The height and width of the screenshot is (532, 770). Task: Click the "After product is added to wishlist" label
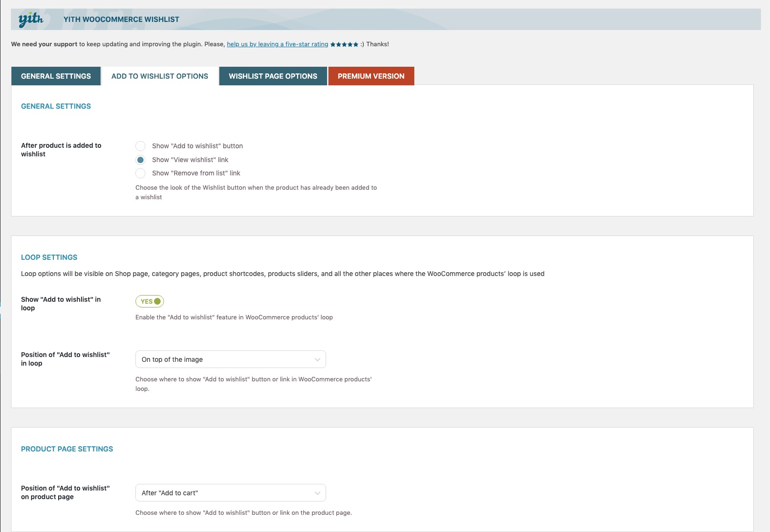tap(61, 150)
